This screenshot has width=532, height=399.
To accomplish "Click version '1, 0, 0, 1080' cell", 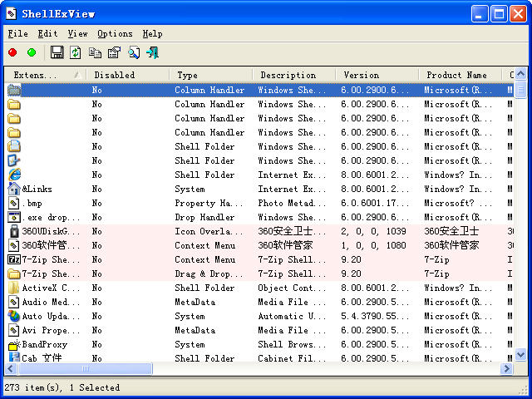I will coord(373,245).
